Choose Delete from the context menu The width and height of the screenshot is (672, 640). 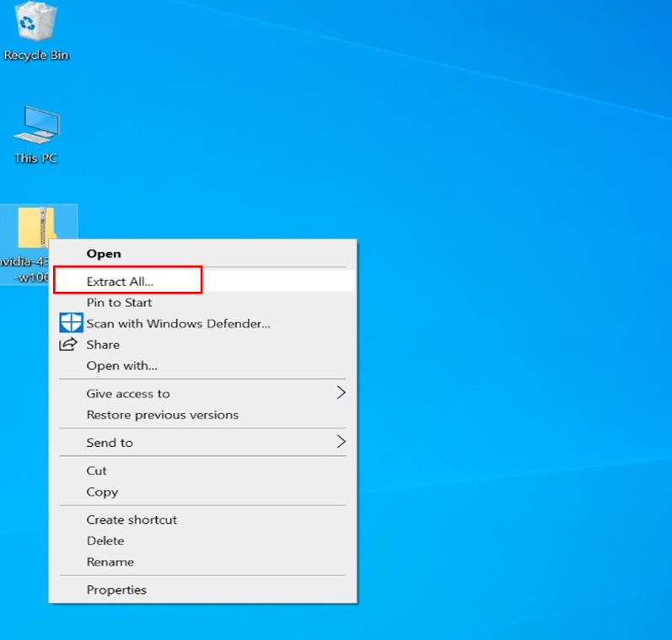pyautogui.click(x=202, y=541)
